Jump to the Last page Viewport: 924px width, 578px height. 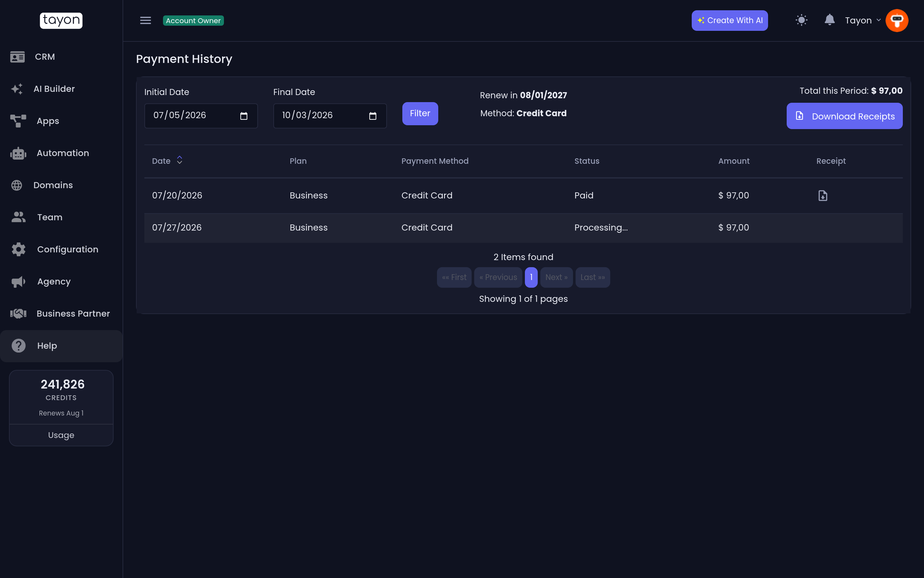click(x=593, y=277)
